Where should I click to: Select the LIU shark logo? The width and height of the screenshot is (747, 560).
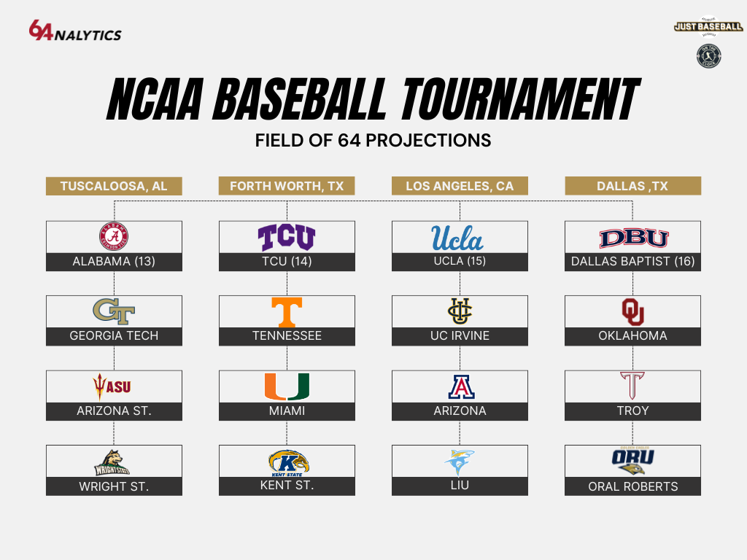click(460, 462)
